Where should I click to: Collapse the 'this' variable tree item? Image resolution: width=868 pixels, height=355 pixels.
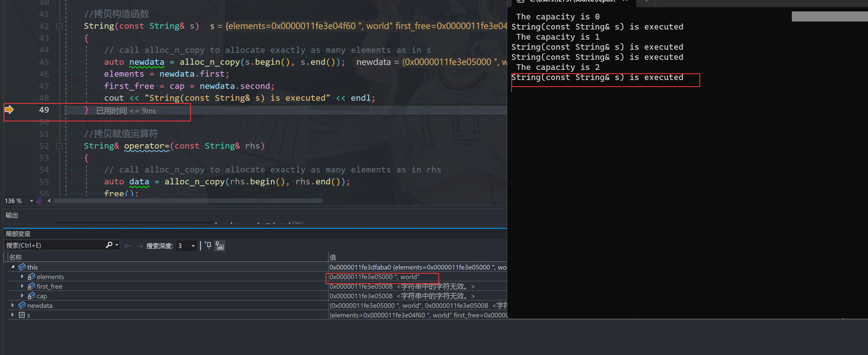pos(13,266)
